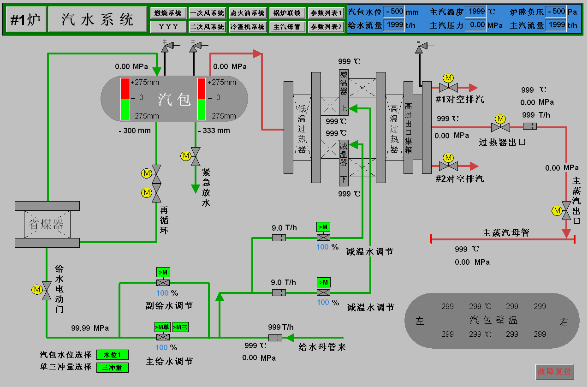Go to the 点火油系统 page

point(248,13)
